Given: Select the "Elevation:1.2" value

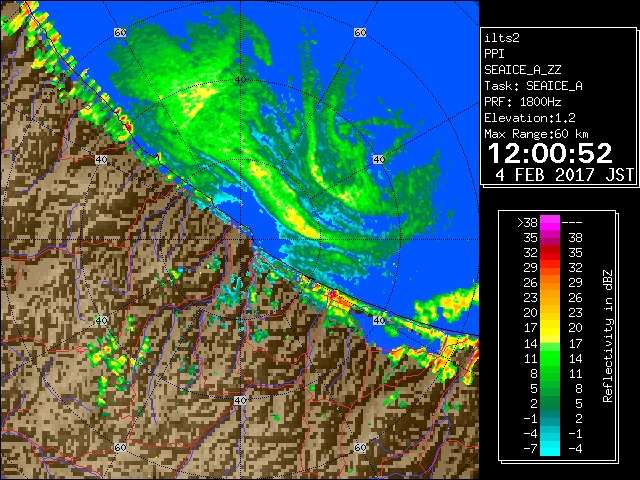Looking at the screenshot, I should (530, 118).
